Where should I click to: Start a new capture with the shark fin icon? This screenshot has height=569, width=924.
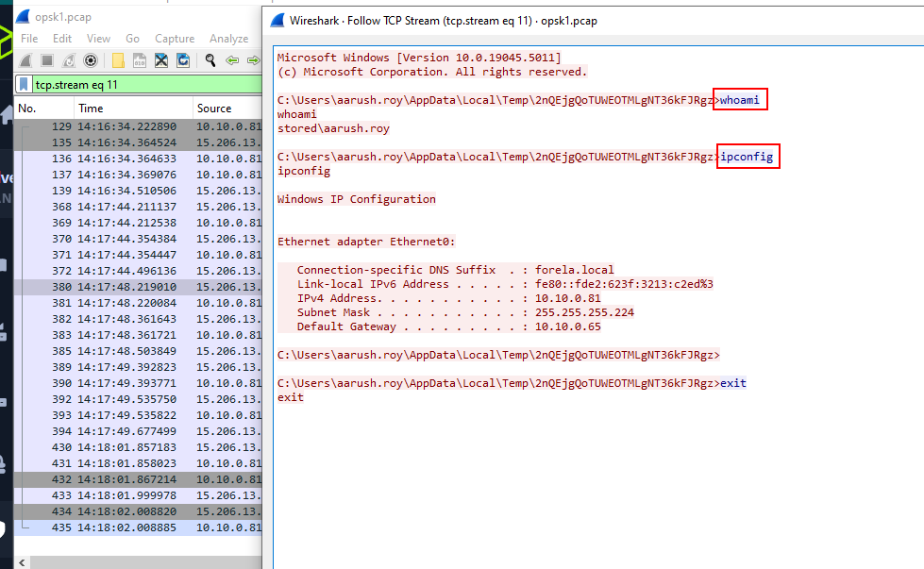click(25, 60)
